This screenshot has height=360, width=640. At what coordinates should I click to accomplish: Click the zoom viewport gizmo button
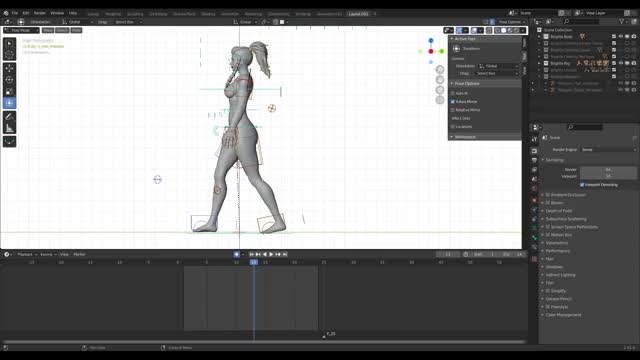(x=440, y=69)
